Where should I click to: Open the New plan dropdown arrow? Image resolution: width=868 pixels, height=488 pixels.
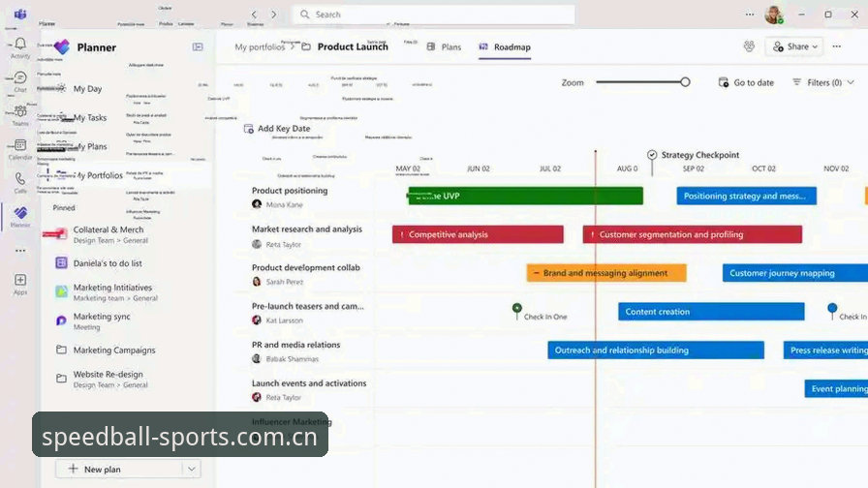tap(192, 470)
